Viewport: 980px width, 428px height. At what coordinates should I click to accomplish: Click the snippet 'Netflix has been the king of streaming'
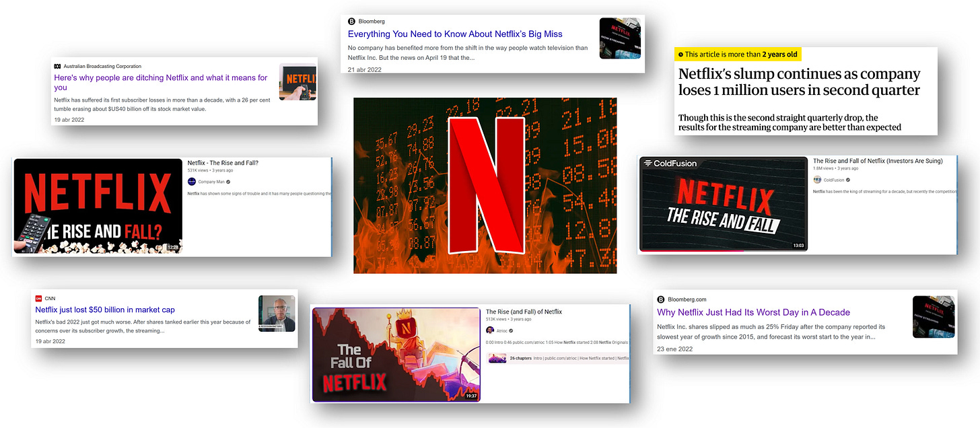[884, 192]
